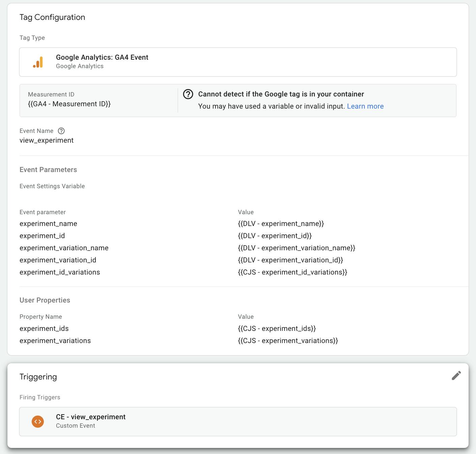
Task: Click the {{DLV - experiment_name}} value
Action: [x=281, y=224]
